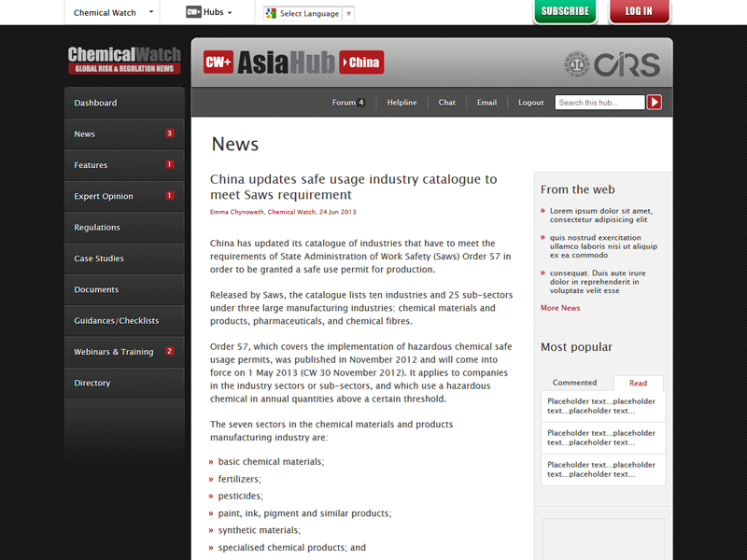Image resolution: width=747 pixels, height=560 pixels.
Task: Switch to the Read tab
Action: pos(638,383)
